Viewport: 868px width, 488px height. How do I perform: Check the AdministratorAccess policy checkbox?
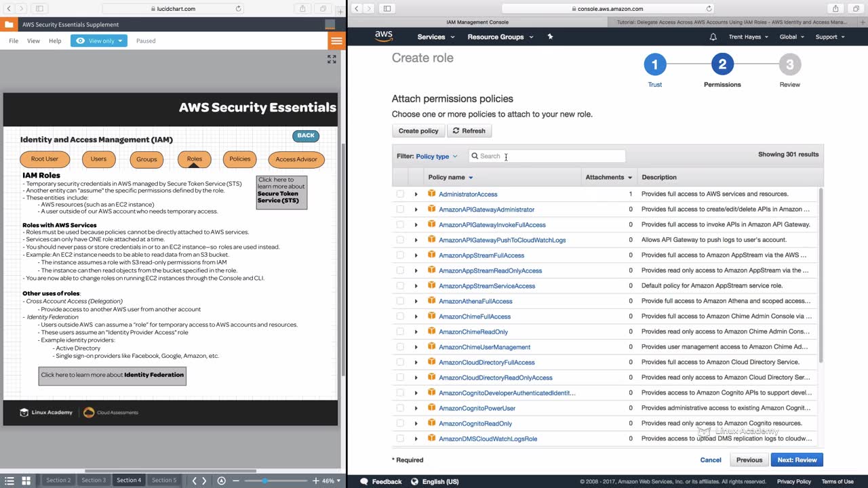[400, 194]
